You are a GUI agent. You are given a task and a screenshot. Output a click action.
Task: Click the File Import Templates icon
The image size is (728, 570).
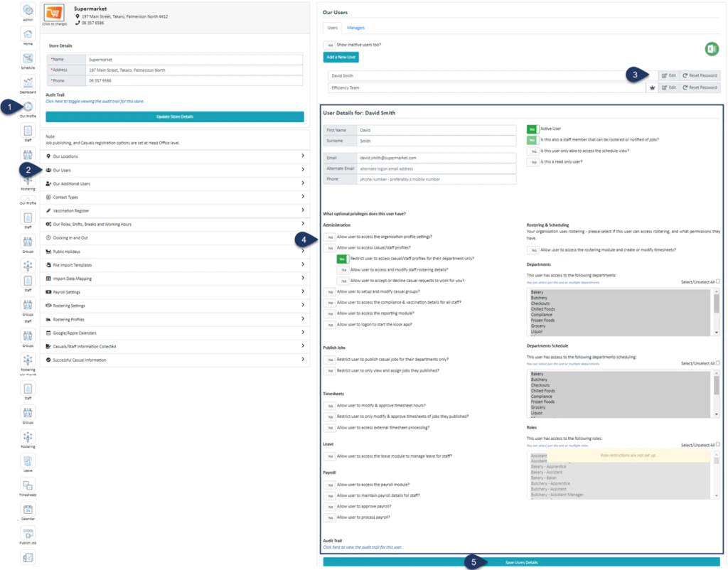pyautogui.click(x=48, y=265)
